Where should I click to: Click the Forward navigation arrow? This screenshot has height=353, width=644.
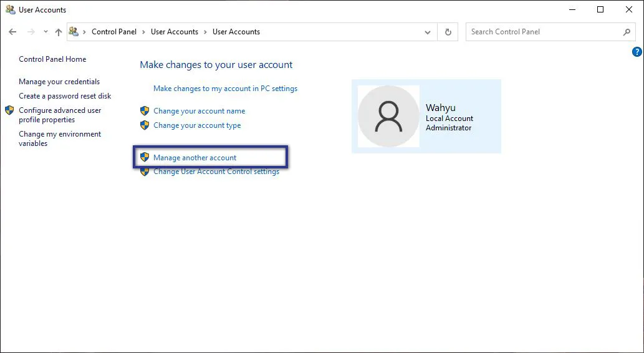click(31, 32)
